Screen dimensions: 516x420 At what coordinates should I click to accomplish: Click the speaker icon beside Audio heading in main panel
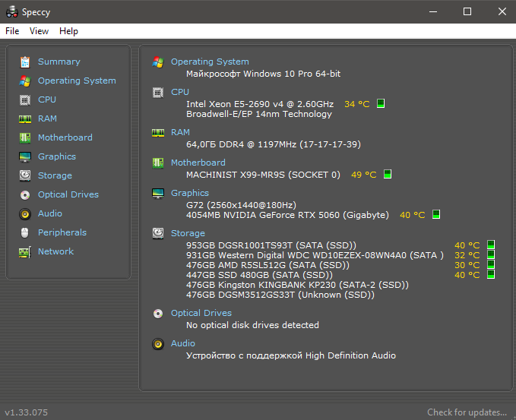pos(158,344)
